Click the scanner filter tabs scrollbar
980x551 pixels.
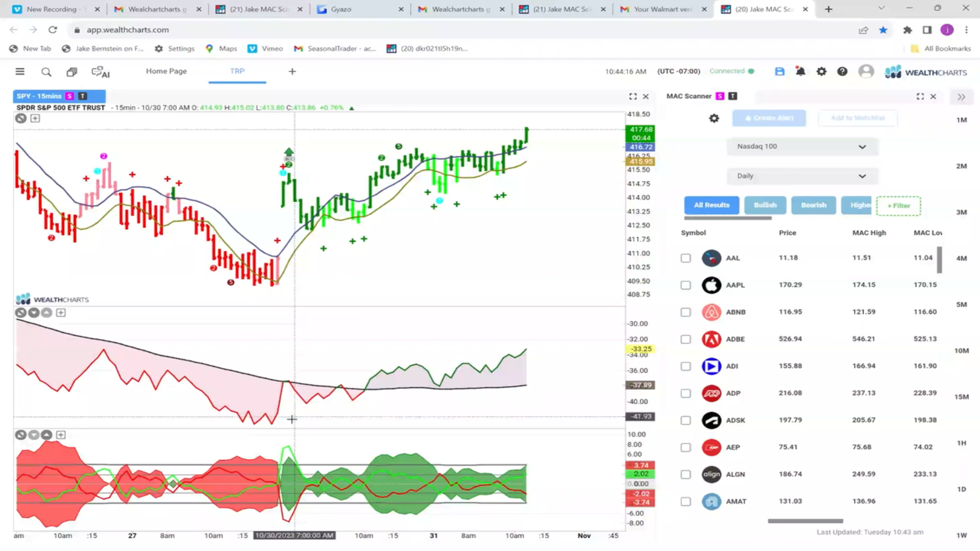click(728, 218)
